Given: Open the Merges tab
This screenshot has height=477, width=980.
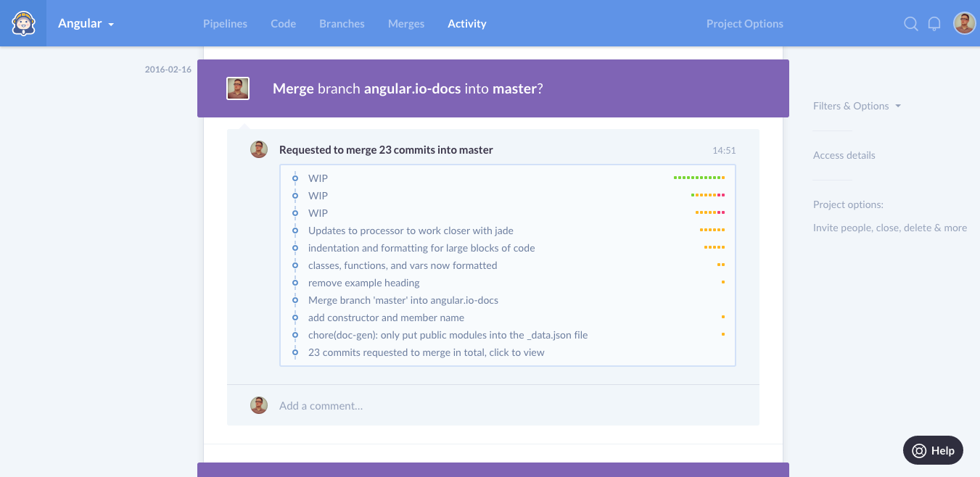Looking at the screenshot, I should (406, 24).
